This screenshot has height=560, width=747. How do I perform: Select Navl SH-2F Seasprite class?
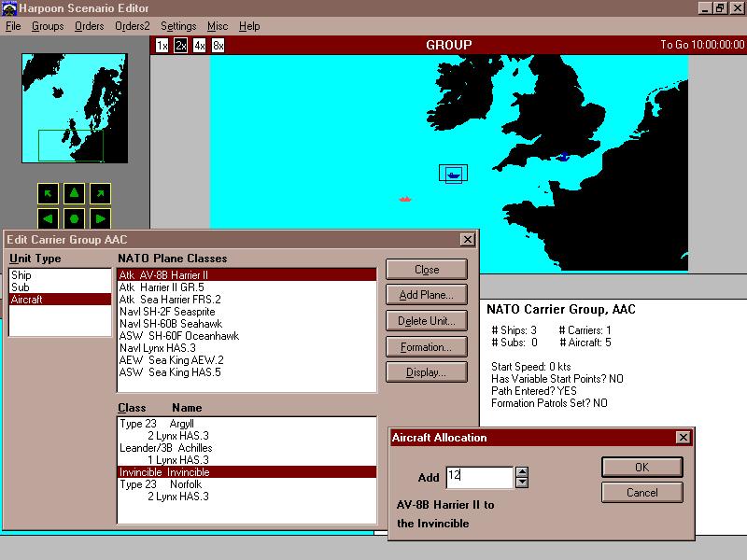click(x=247, y=312)
